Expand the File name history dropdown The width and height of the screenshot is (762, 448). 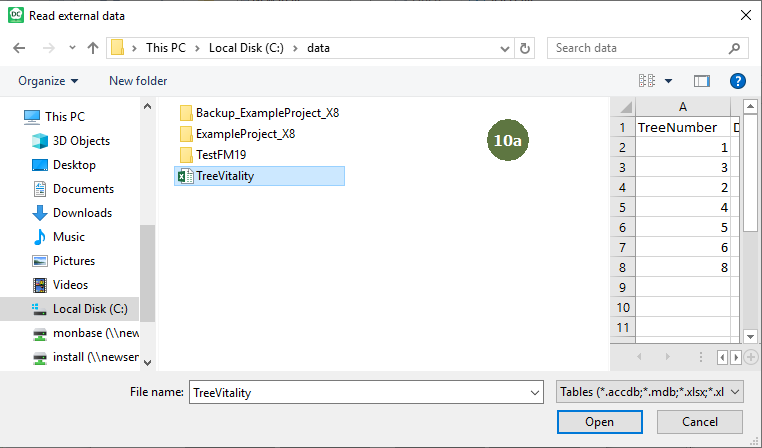533,393
